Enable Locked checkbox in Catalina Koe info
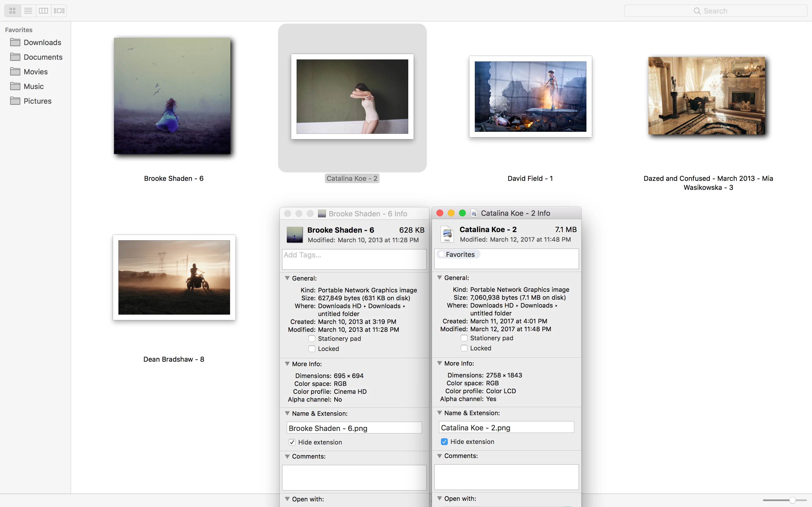This screenshot has width=812, height=507. (464, 348)
